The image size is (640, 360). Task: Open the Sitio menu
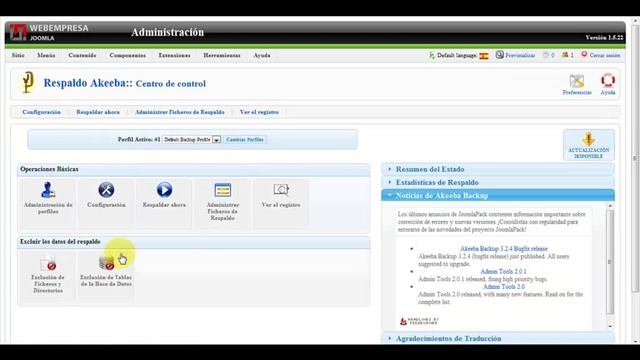click(x=18, y=55)
